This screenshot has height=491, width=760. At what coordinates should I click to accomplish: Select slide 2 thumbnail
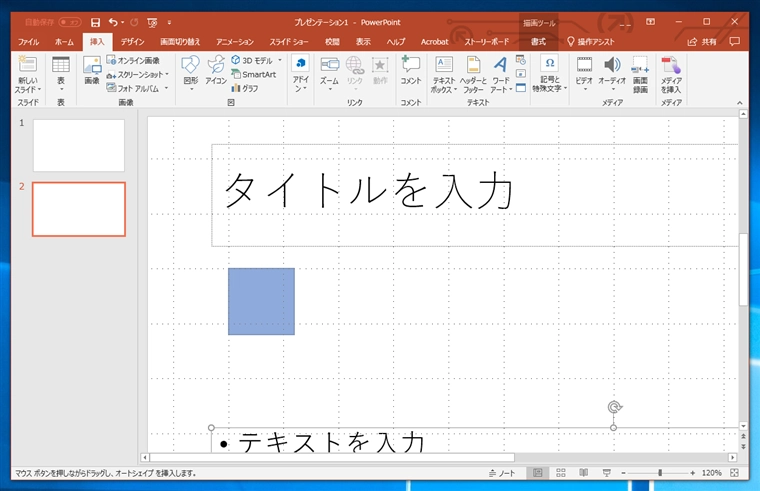[x=79, y=209]
